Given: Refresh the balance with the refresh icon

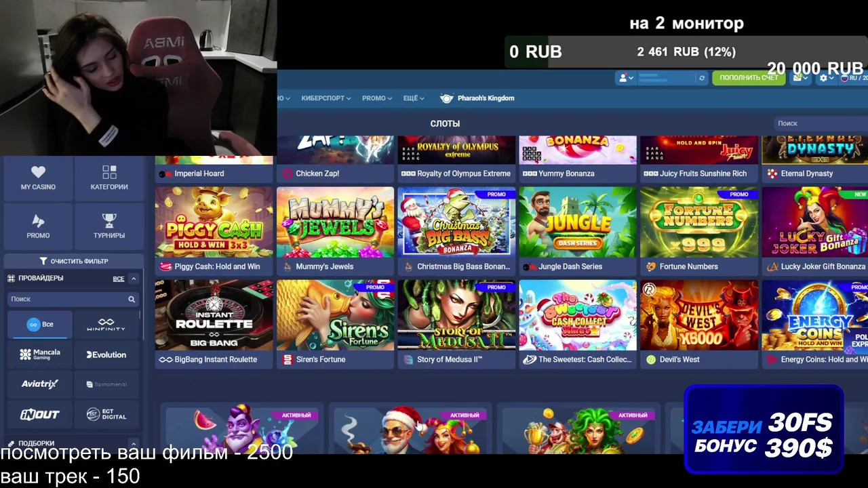Looking at the screenshot, I should [x=702, y=78].
